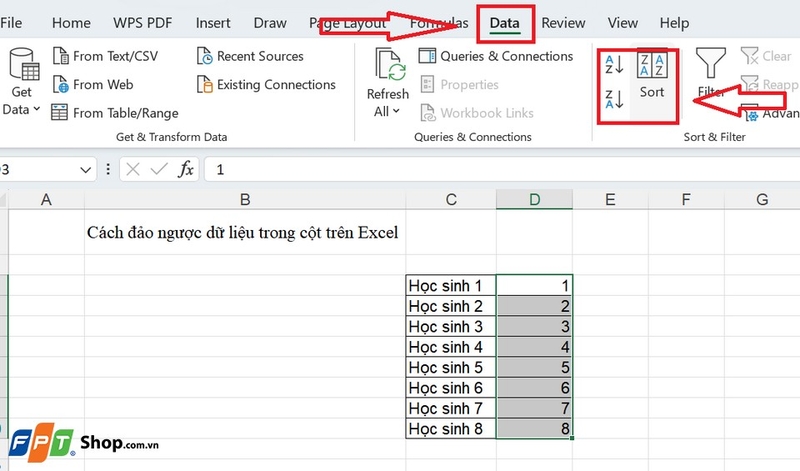The width and height of the screenshot is (800, 471).
Task: Select the cell containing number 3
Action: tap(534, 326)
